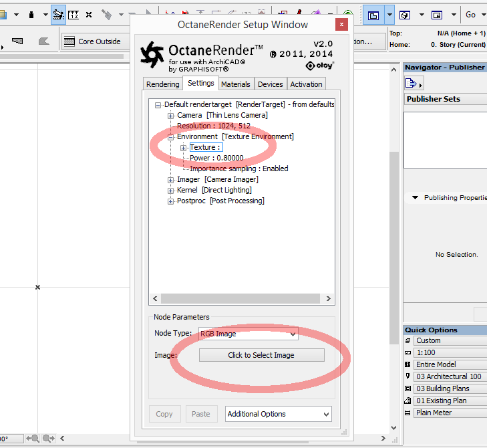This screenshot has width=487, height=448.
Task: Click the pen set icon in Quick Options
Action: [408, 376]
